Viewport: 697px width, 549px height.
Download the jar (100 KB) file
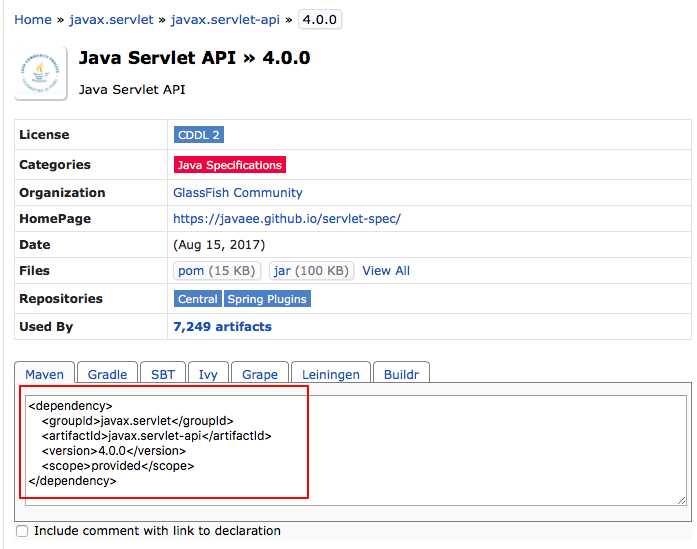pyautogui.click(x=311, y=271)
